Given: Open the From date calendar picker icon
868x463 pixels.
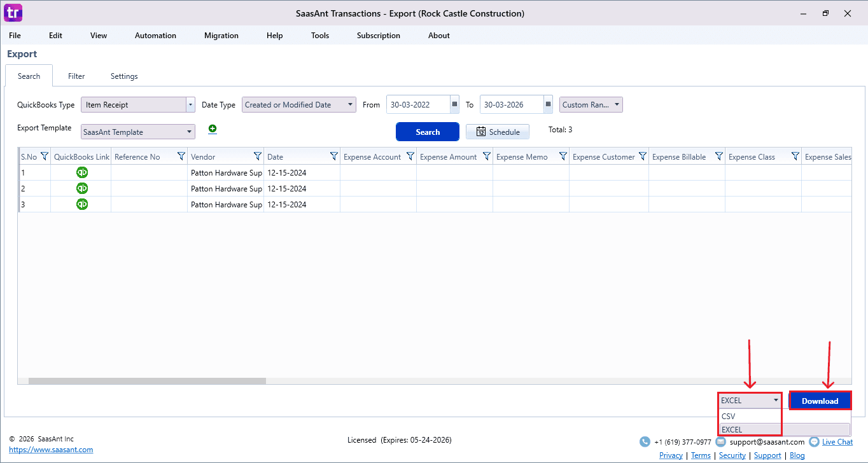Looking at the screenshot, I should [454, 104].
